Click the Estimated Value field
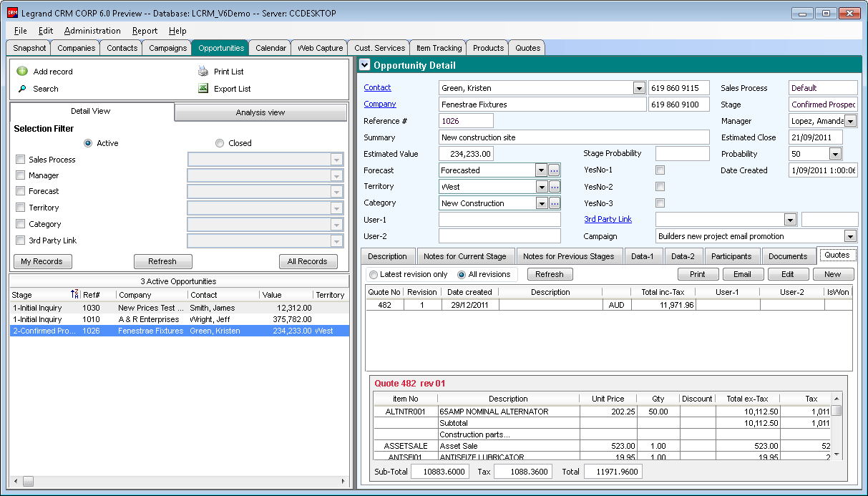The height and width of the screenshot is (496, 868). click(x=466, y=154)
